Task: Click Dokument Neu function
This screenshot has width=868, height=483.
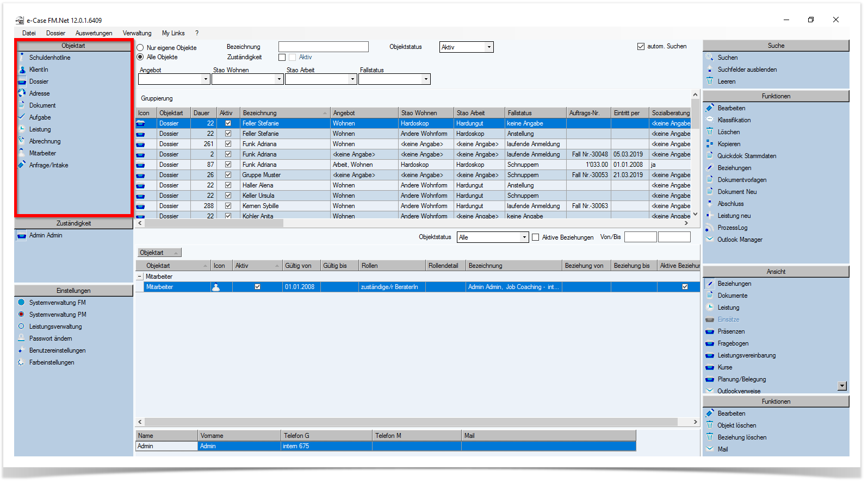Action: tap(737, 192)
